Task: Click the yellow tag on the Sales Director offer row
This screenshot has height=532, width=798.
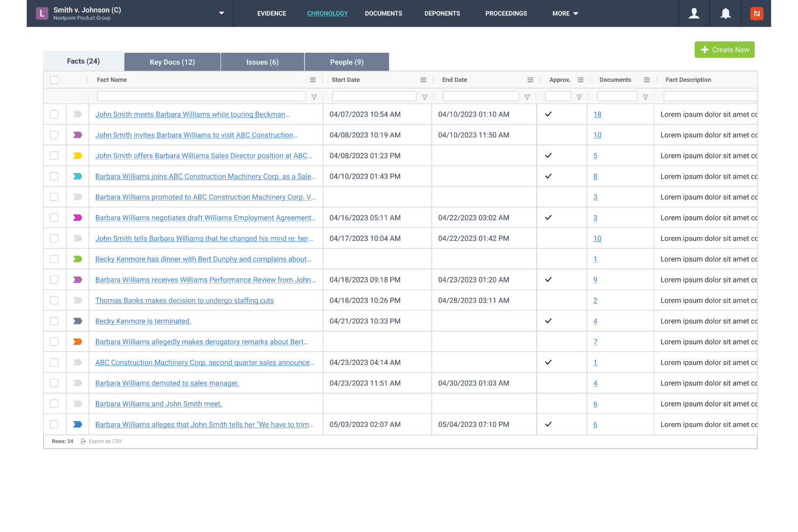Action: (x=78, y=156)
